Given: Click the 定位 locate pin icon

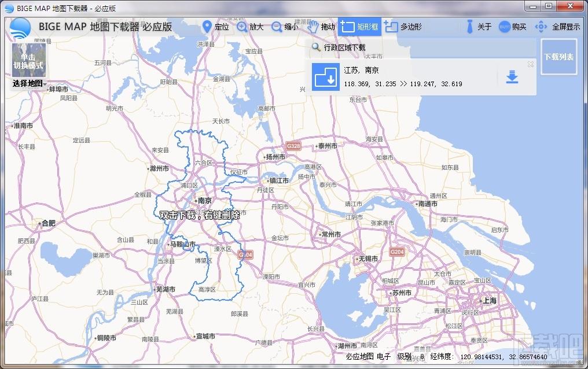Looking at the screenshot, I should (x=207, y=27).
